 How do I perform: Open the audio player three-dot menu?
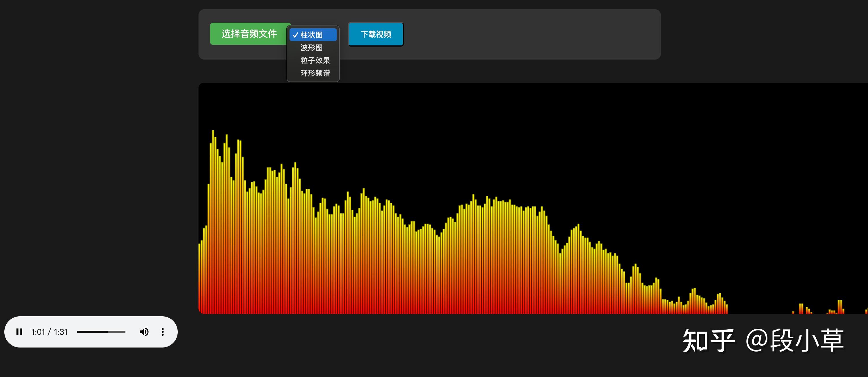(163, 332)
